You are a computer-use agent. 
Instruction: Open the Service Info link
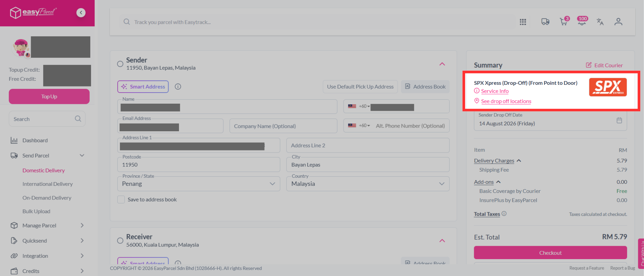(x=495, y=91)
